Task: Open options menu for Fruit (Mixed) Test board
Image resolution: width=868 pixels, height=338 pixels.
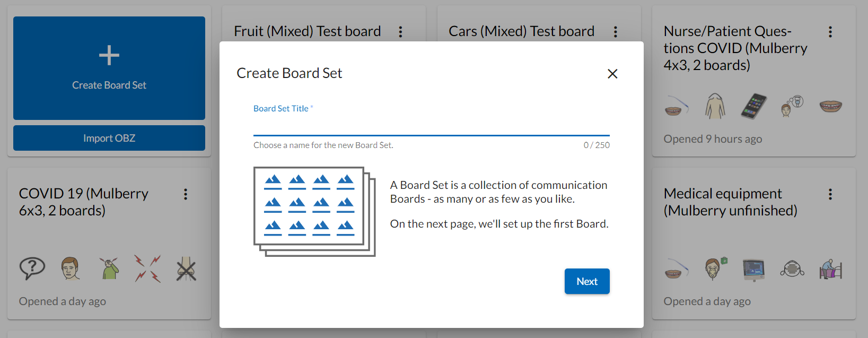Action: tap(400, 32)
